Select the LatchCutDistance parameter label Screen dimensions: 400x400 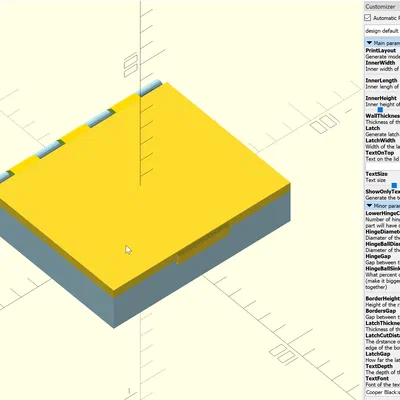[x=383, y=335]
